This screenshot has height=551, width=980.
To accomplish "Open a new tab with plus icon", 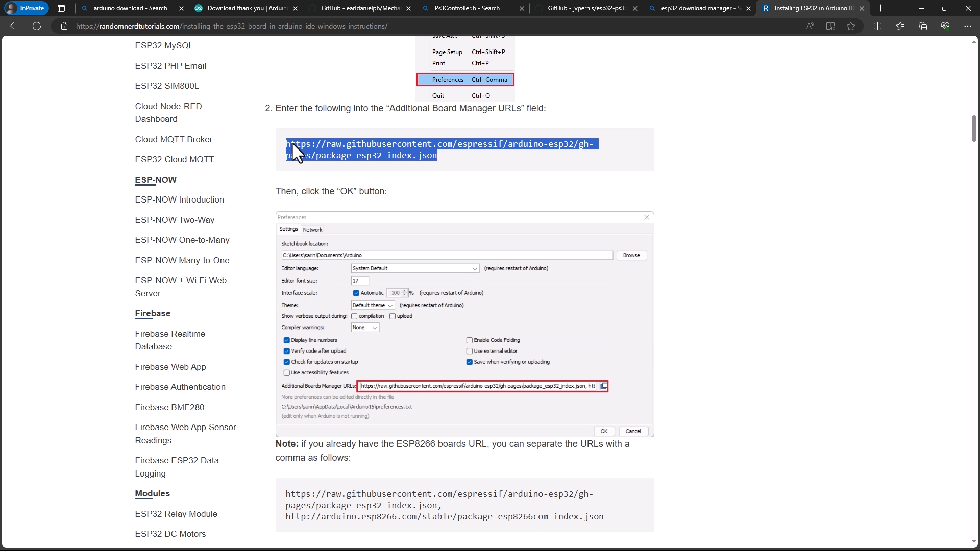I will tap(881, 8).
